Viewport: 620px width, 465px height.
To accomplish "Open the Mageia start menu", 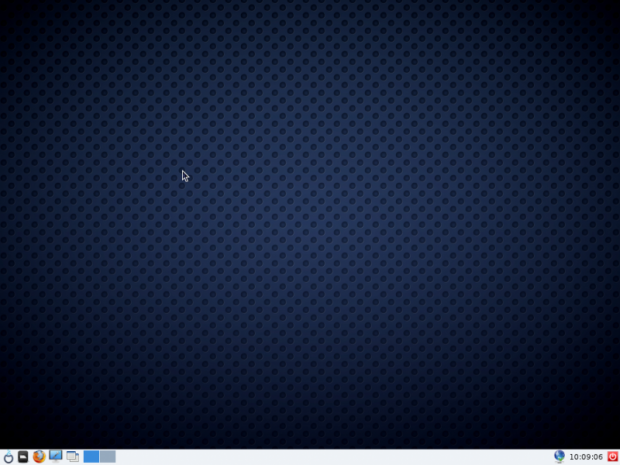I will click(8, 457).
